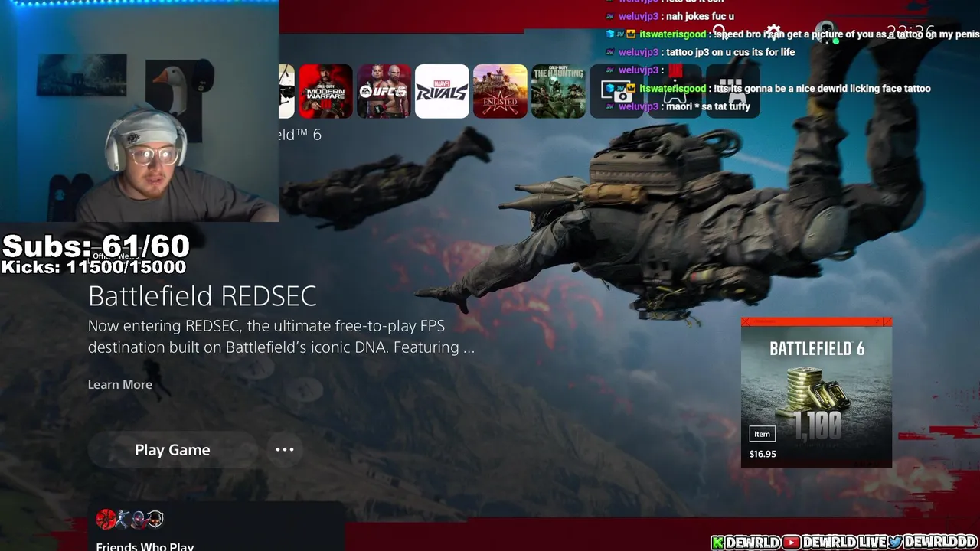This screenshot has height=551, width=980.
Task: Open the Battlefield 6 1,100 coins card
Action: coord(816,392)
